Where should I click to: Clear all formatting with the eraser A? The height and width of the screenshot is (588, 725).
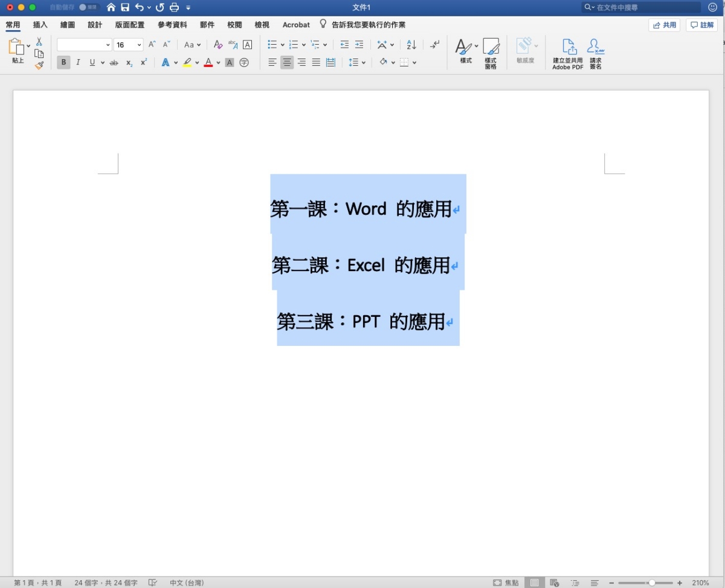point(218,45)
